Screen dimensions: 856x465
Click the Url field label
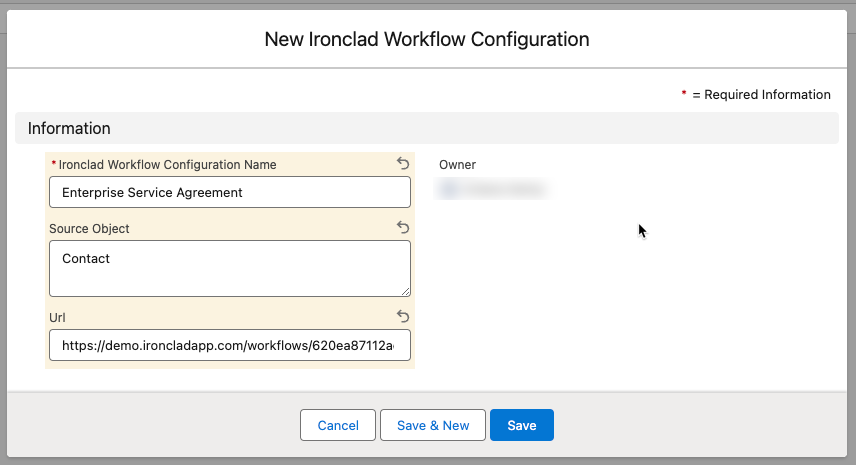tap(57, 318)
